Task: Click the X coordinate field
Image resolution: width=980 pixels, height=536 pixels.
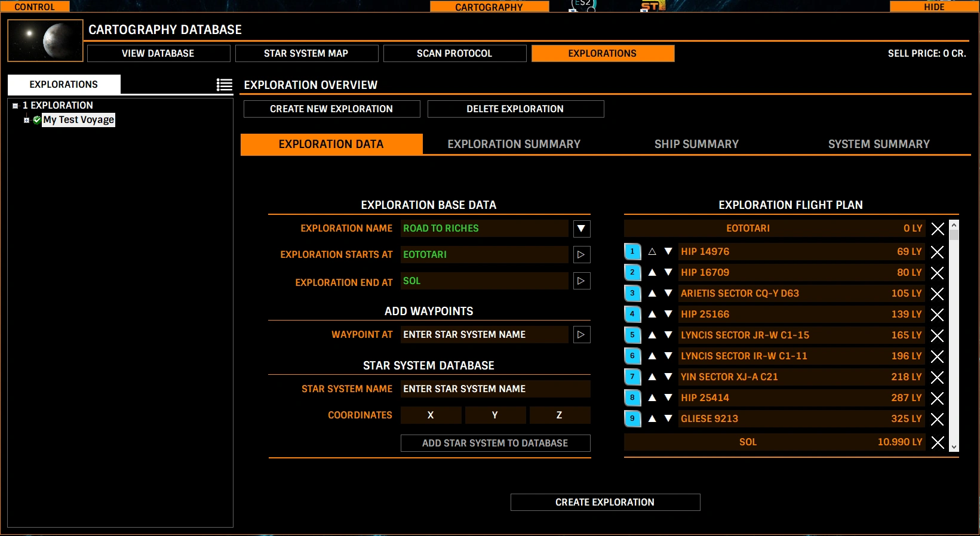Action: click(x=431, y=415)
